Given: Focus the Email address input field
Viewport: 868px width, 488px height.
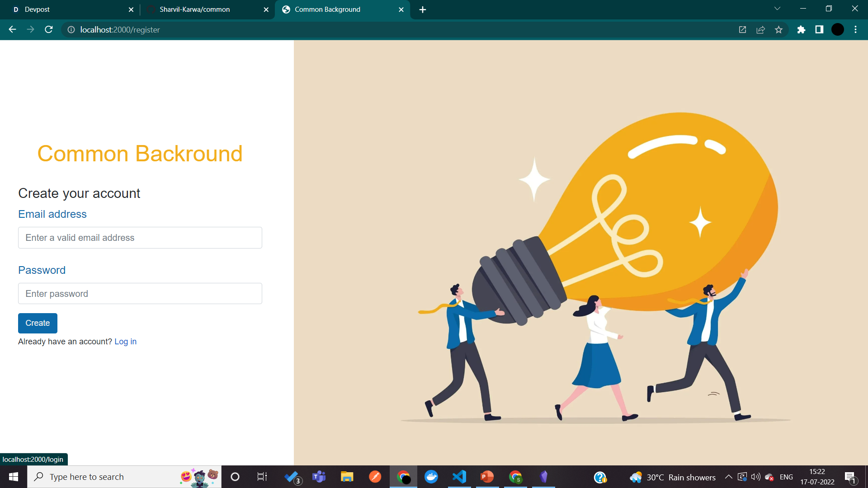Looking at the screenshot, I should pos(140,238).
